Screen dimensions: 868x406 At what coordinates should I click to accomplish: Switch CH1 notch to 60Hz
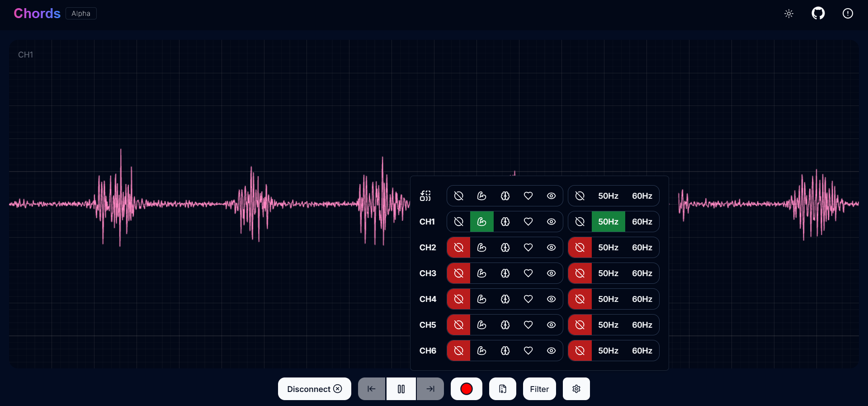642,222
